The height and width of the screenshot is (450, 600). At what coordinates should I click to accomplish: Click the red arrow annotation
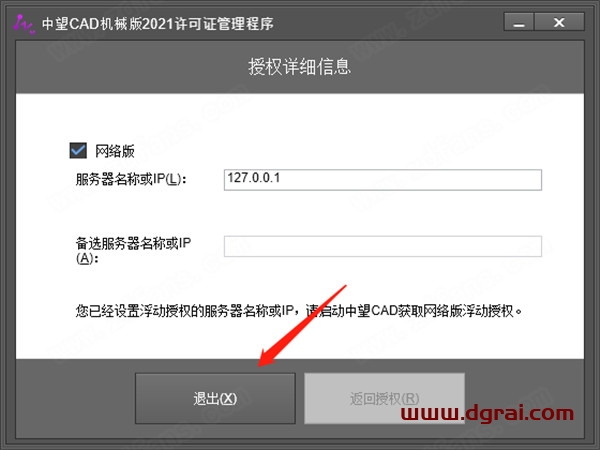302,326
